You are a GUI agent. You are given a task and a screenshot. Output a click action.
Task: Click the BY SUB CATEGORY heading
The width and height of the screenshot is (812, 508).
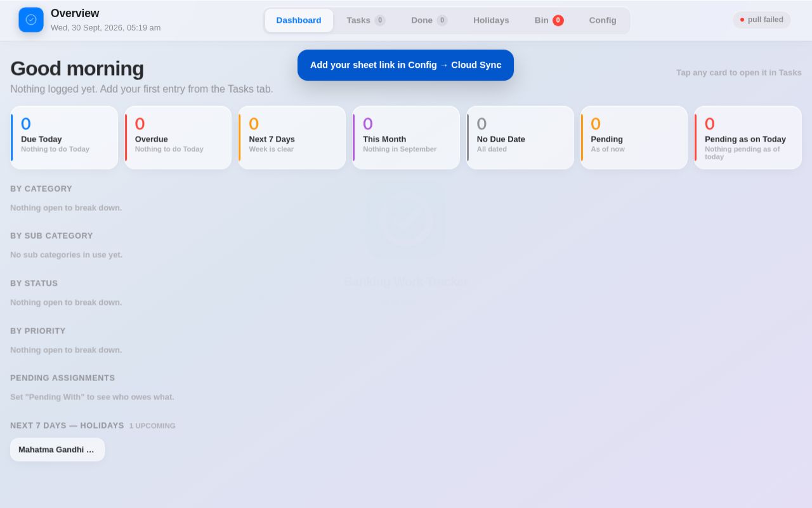(x=51, y=236)
